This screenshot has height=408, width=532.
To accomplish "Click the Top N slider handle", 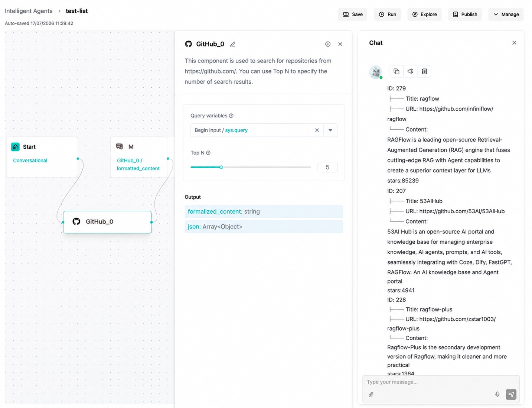I will coord(221,167).
